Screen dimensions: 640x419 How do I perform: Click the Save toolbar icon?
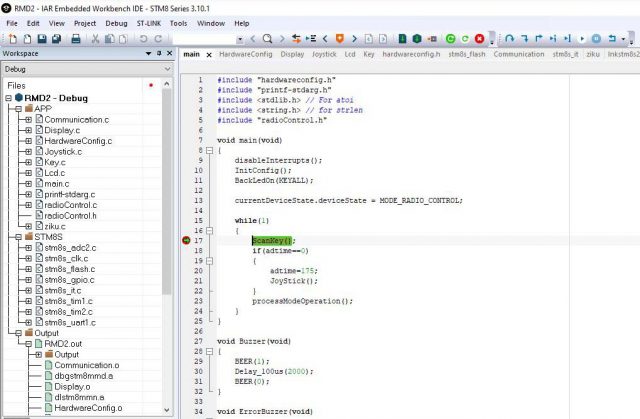41,38
